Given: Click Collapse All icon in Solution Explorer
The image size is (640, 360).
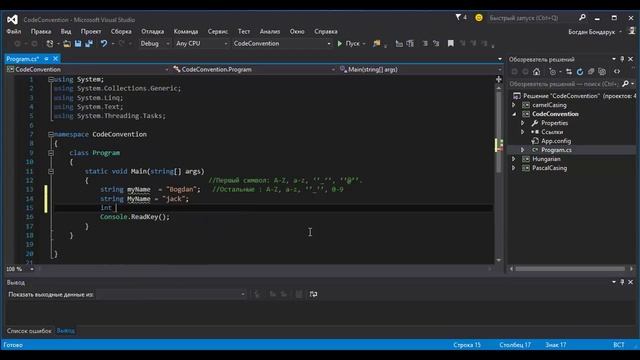Looking at the screenshot, I should point(591,72).
